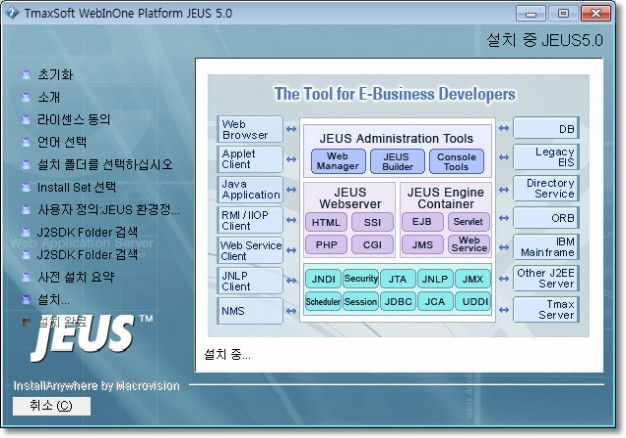This screenshot has width=626, height=438.
Task: Click the 취소 (C) cancel button
Action: tap(52, 406)
